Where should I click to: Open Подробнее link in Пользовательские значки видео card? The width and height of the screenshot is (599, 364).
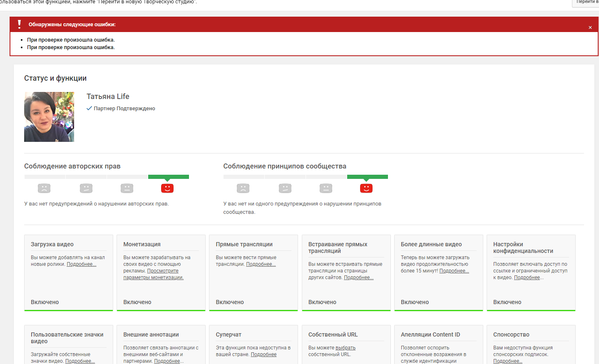pyautogui.click(x=80, y=361)
